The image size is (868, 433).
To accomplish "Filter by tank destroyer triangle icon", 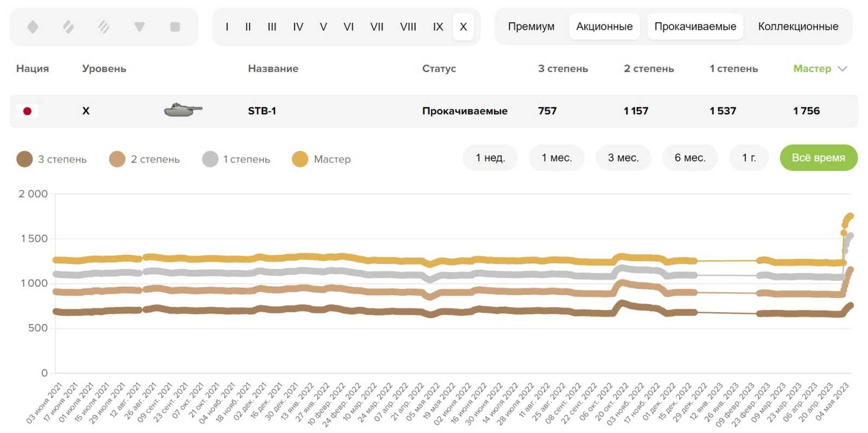I will click(139, 27).
